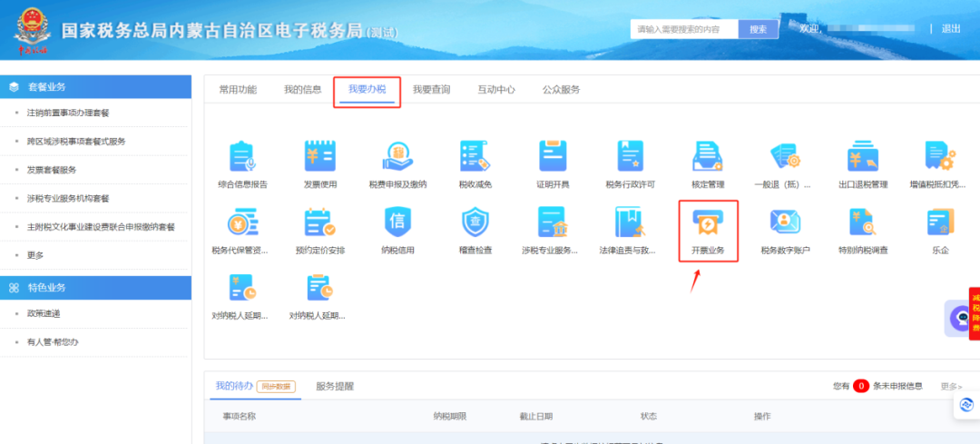The height and width of the screenshot is (444, 980).
Task: Expand 更多 in the 套餐业务 sidebar
Action: (35, 255)
